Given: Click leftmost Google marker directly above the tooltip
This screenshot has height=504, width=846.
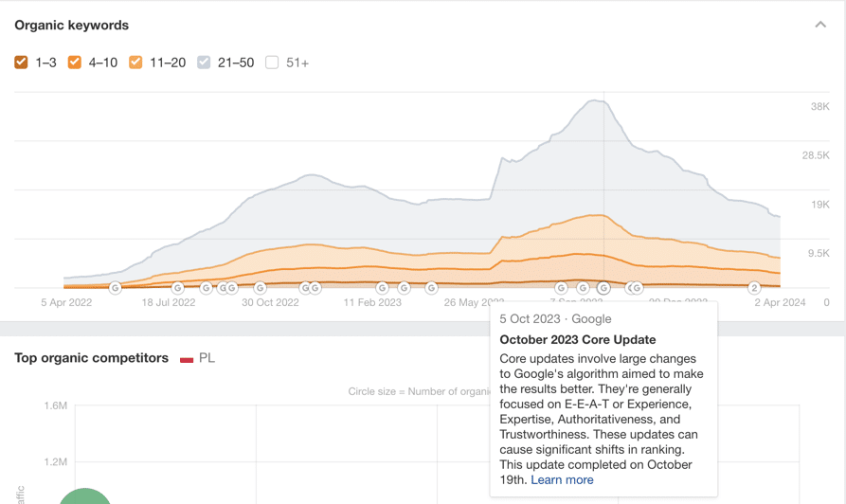Looking at the screenshot, I should [x=561, y=288].
